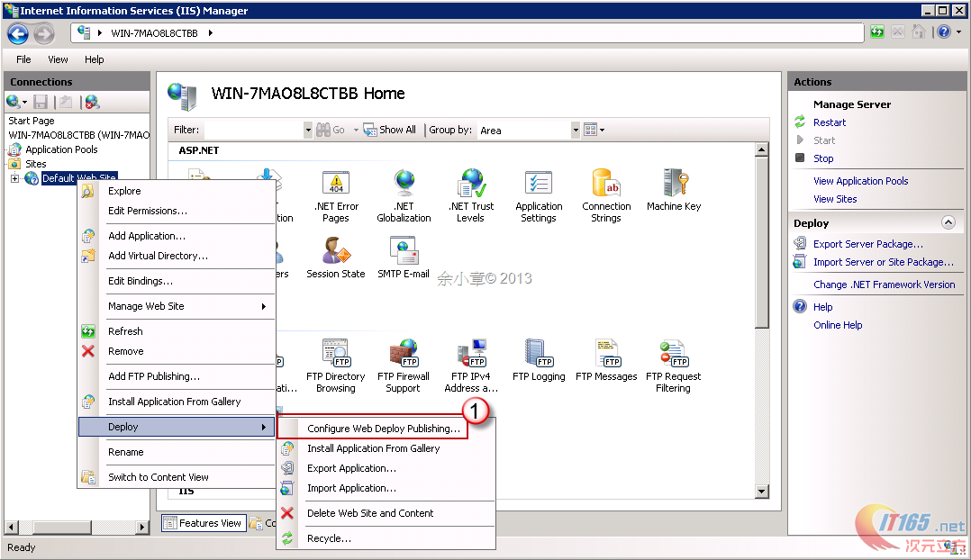This screenshot has width=971, height=560.
Task: Click breadcrumb arrow after WIN-7MAO8L8CTBB
Action: click(211, 32)
